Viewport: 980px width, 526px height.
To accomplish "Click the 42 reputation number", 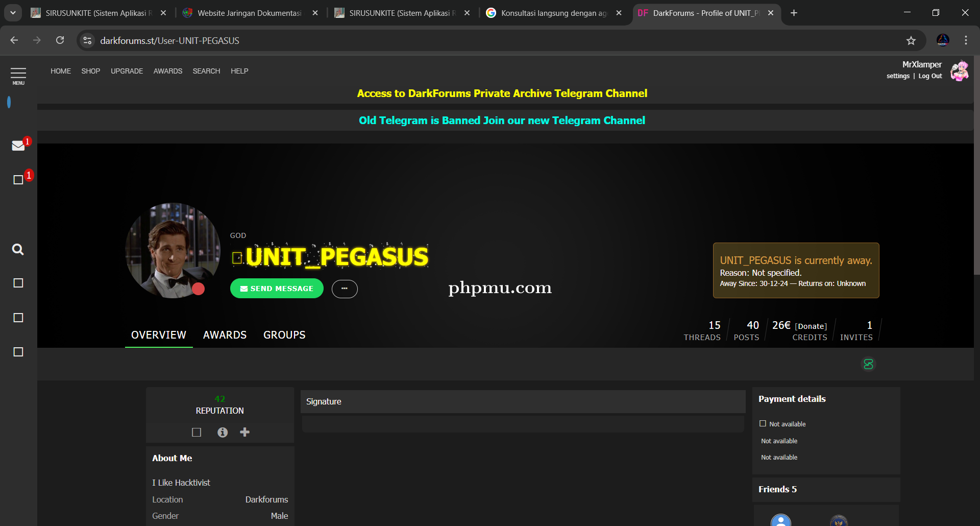I will tap(220, 399).
